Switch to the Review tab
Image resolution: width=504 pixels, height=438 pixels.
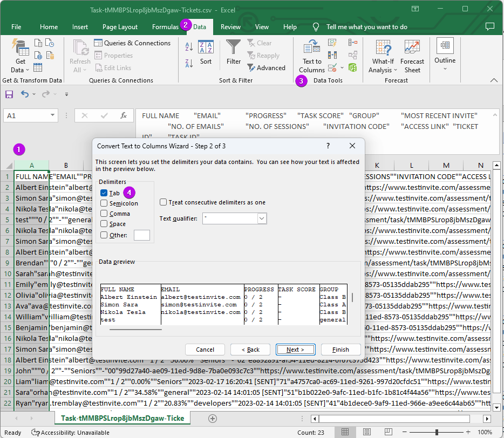tap(230, 27)
